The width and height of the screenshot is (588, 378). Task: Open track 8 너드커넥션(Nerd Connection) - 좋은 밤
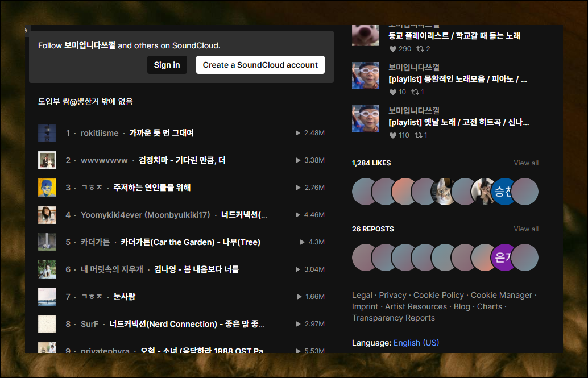pyautogui.click(x=187, y=323)
